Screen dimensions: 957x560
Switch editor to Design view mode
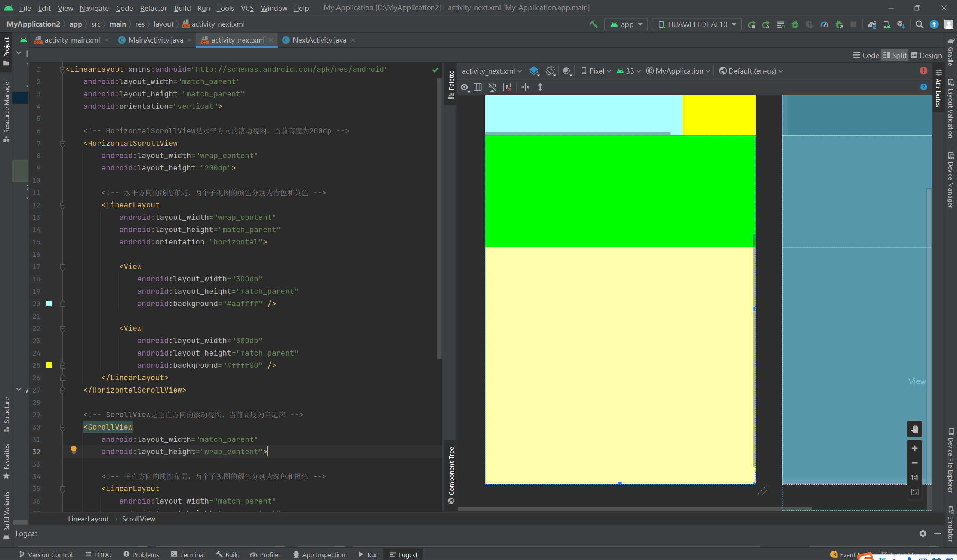click(926, 55)
